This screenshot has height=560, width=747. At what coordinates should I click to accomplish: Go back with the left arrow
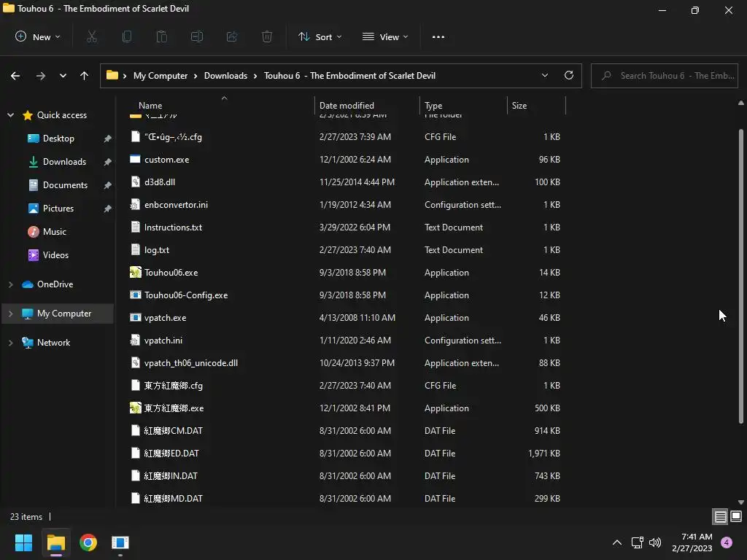15,76
